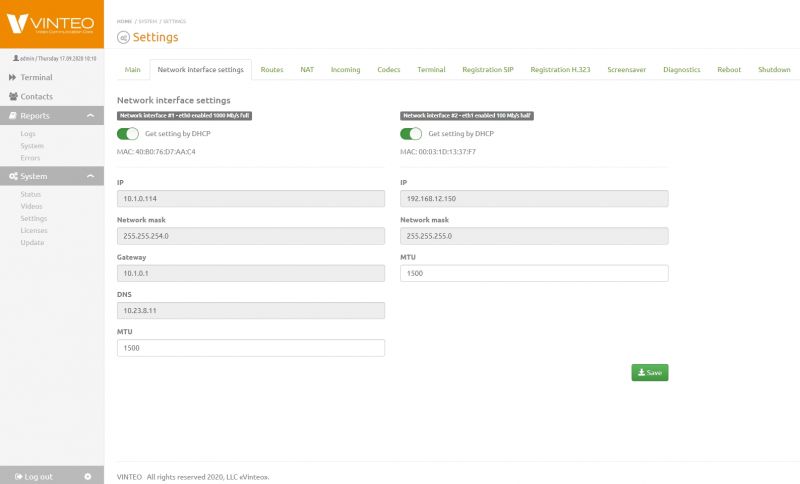Switch to the Terminal settings tab

[x=431, y=69]
